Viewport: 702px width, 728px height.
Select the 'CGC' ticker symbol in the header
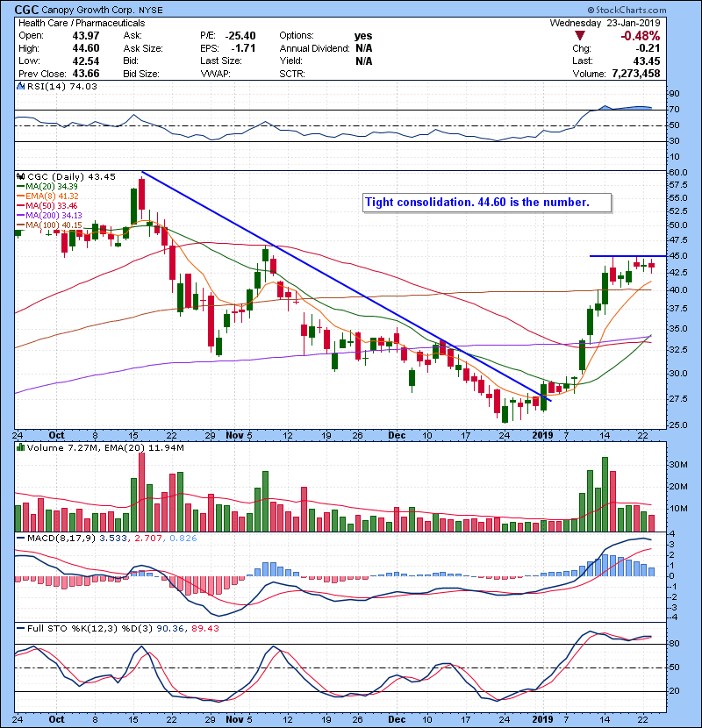pos(26,10)
